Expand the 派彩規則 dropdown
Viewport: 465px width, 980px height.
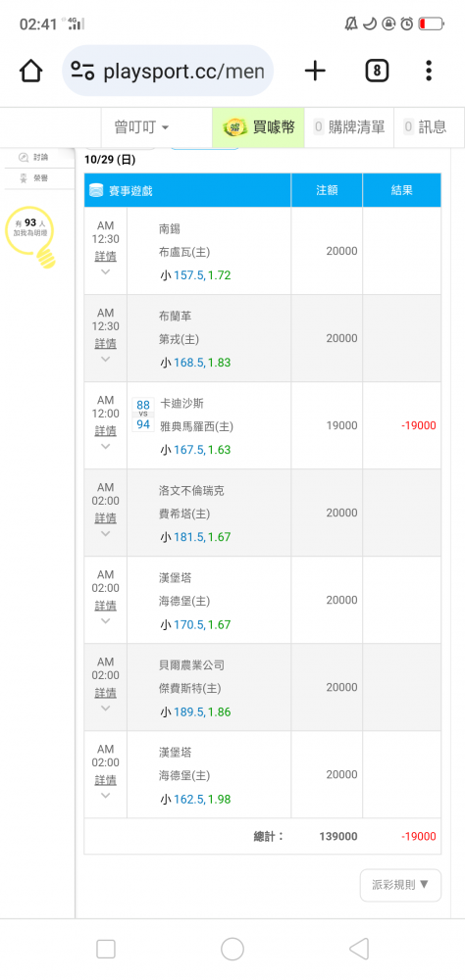click(x=400, y=885)
